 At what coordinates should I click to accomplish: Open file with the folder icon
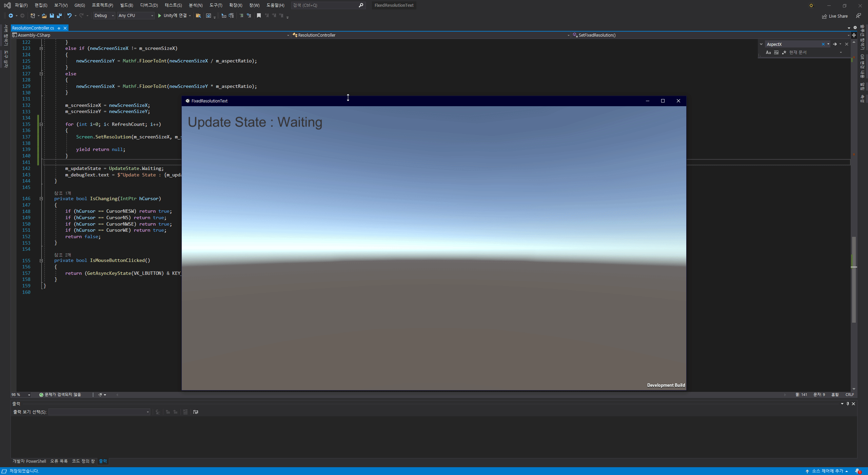coord(44,16)
